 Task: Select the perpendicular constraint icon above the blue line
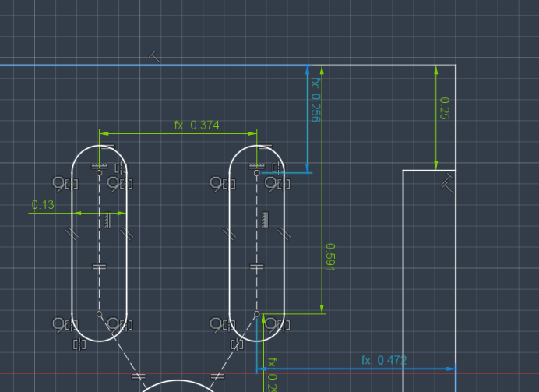click(155, 57)
